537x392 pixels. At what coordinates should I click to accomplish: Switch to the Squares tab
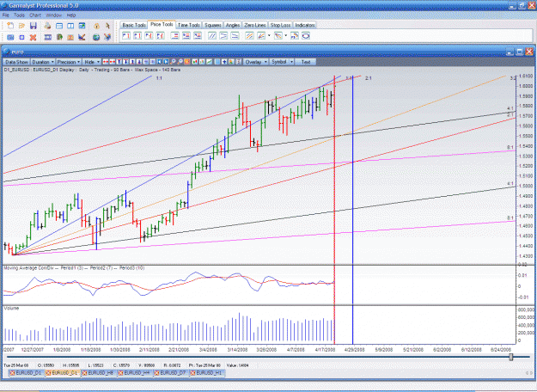pyautogui.click(x=212, y=25)
